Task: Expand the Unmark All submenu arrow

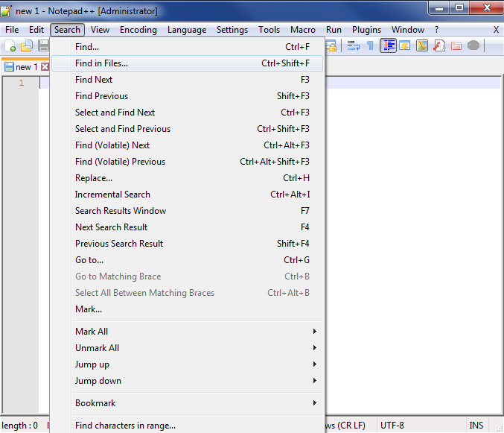Action: (x=315, y=348)
